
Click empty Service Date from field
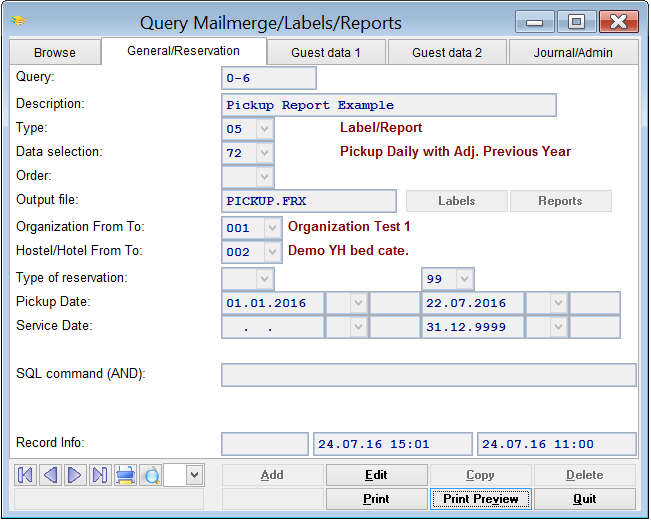[273, 327]
